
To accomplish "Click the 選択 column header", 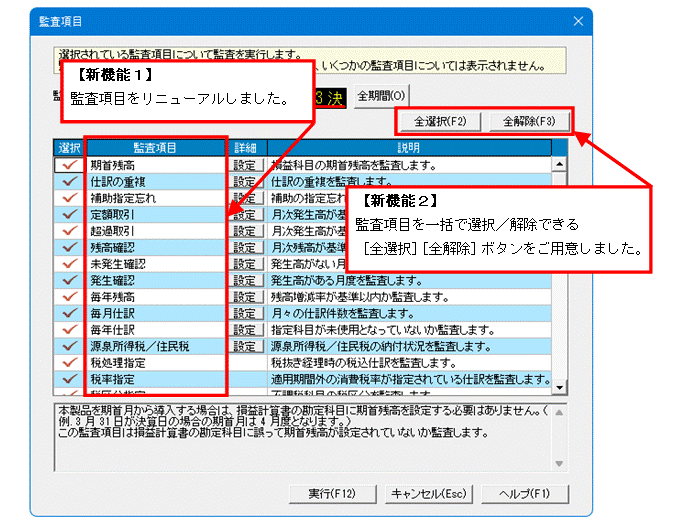I will (x=70, y=148).
